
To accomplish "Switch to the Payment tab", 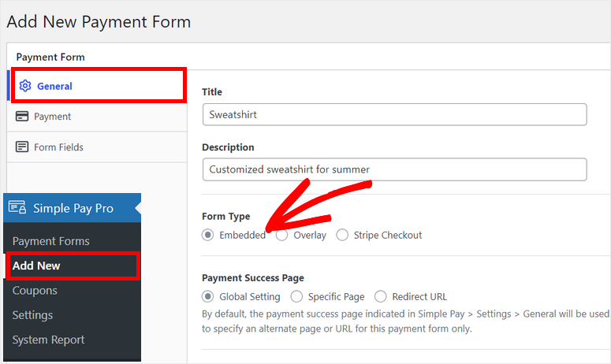I will [97, 116].
